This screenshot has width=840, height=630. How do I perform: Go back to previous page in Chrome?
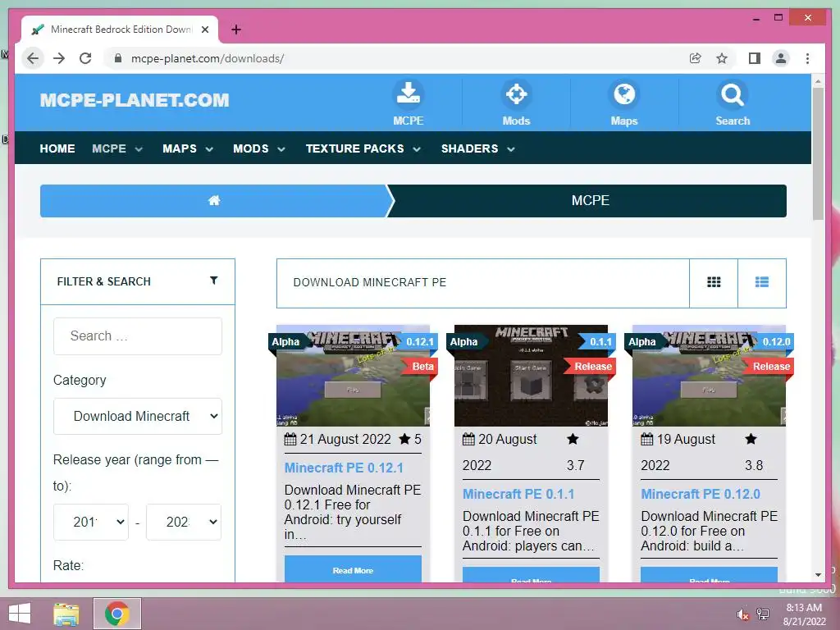coord(33,58)
